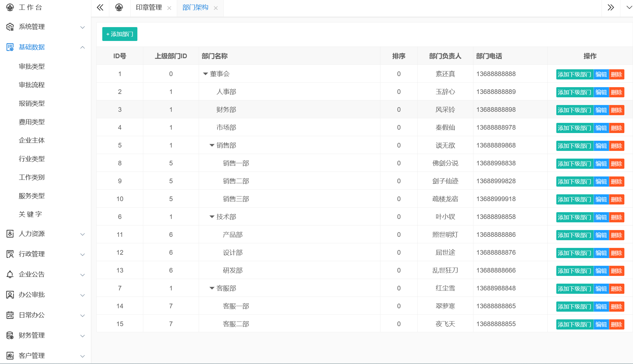Collapse the 董事会 tree node triangle

pos(205,74)
